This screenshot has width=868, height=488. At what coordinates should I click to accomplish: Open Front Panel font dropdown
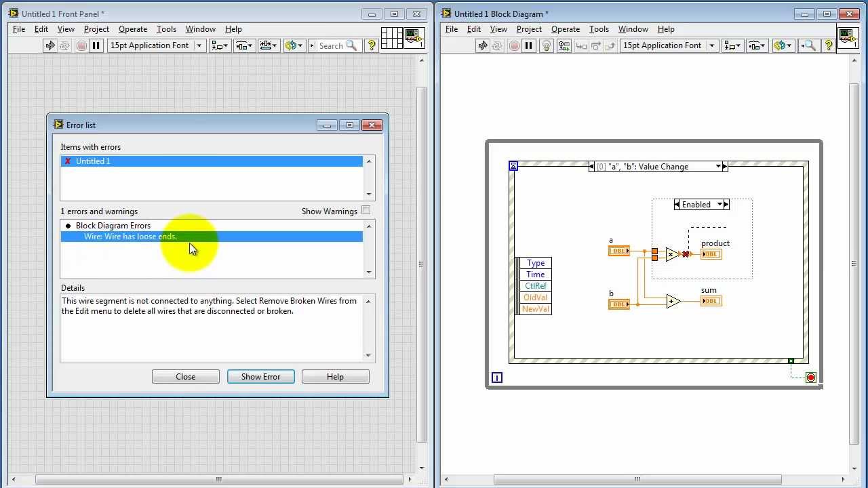[x=157, y=45]
